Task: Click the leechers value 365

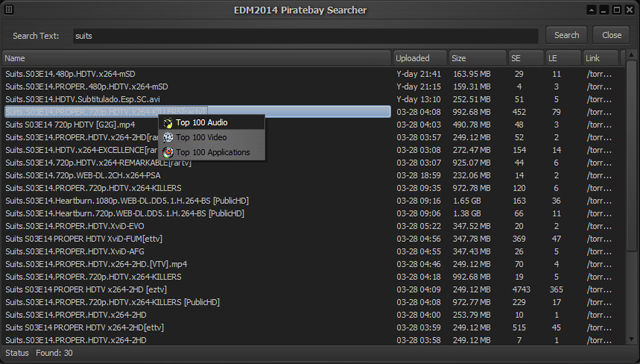Action: point(556,289)
